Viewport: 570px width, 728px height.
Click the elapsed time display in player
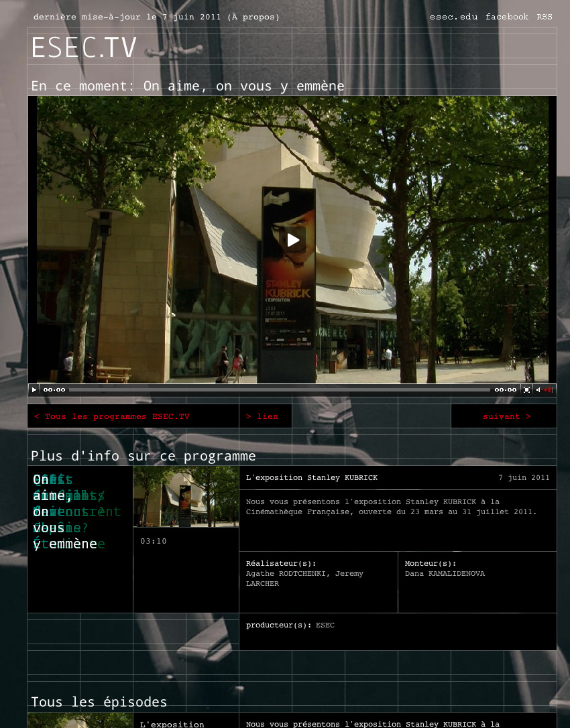tap(54, 389)
